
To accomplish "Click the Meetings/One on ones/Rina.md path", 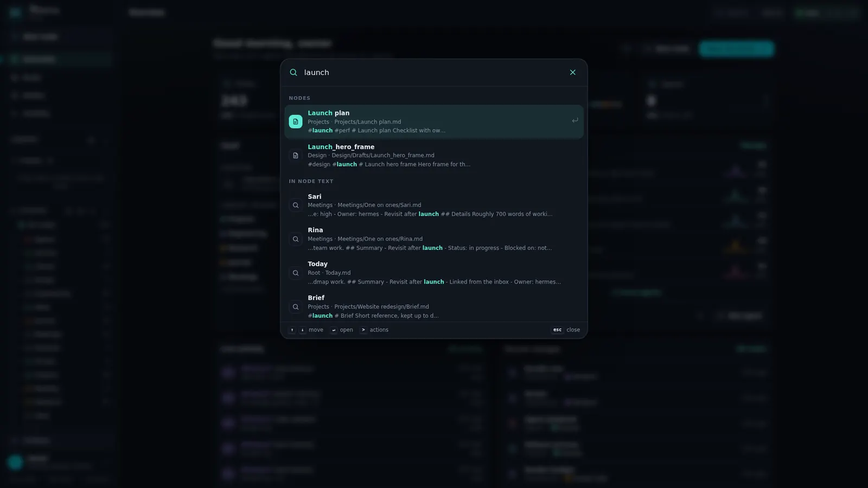I will [x=380, y=239].
